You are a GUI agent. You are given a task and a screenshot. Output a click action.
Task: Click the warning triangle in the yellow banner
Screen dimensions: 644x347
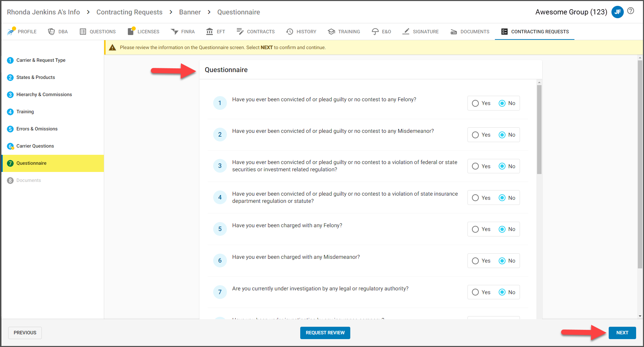click(112, 47)
